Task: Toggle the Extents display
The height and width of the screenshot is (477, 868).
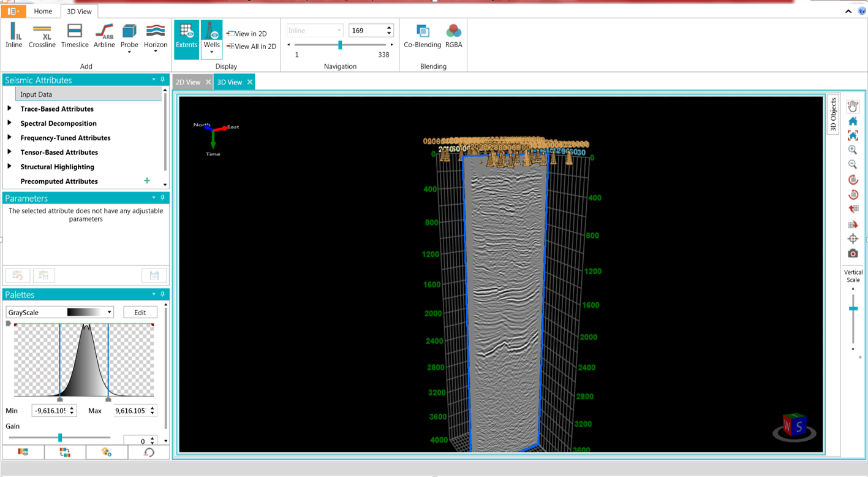Action: pyautogui.click(x=186, y=39)
